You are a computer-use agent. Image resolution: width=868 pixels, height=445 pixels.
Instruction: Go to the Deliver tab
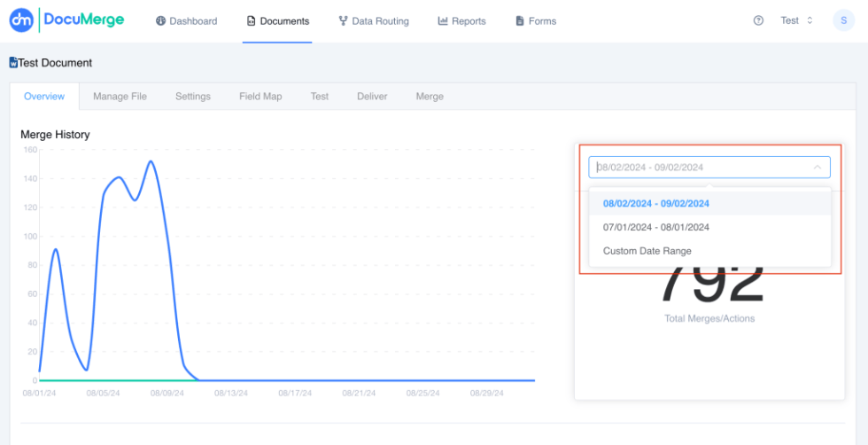click(372, 97)
